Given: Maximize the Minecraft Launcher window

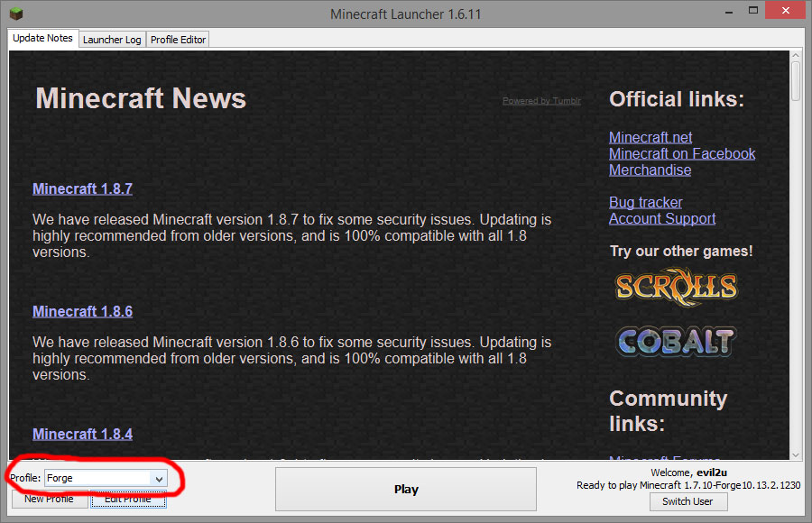Looking at the screenshot, I should click(753, 10).
